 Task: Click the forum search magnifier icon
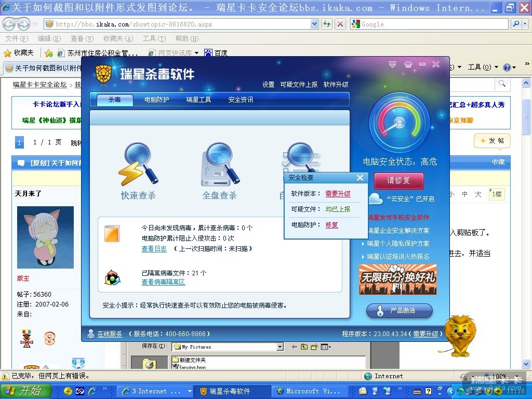click(x=502, y=84)
